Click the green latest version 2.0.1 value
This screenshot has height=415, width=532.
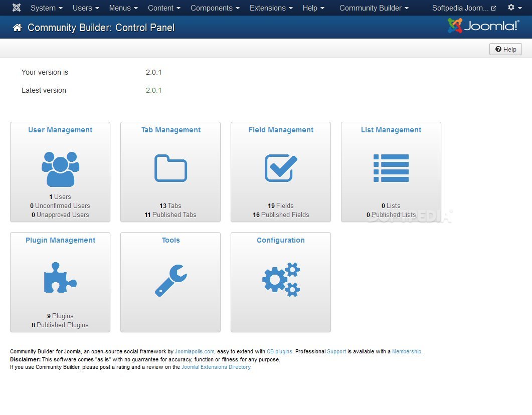pos(154,91)
